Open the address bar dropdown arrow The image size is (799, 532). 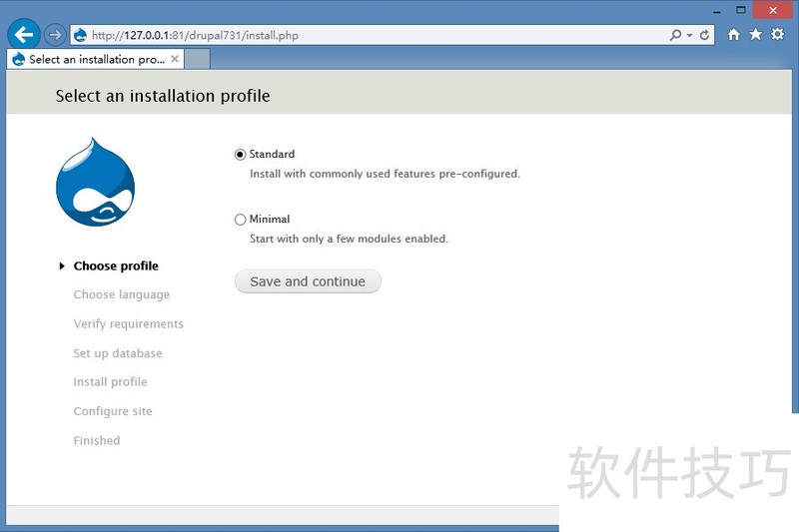click(689, 35)
